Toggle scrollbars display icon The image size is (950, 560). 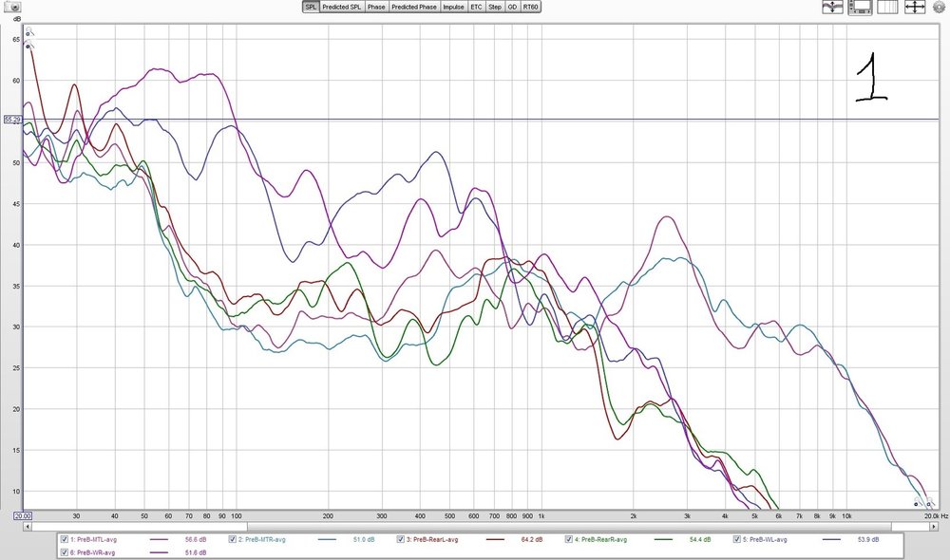tap(860, 8)
